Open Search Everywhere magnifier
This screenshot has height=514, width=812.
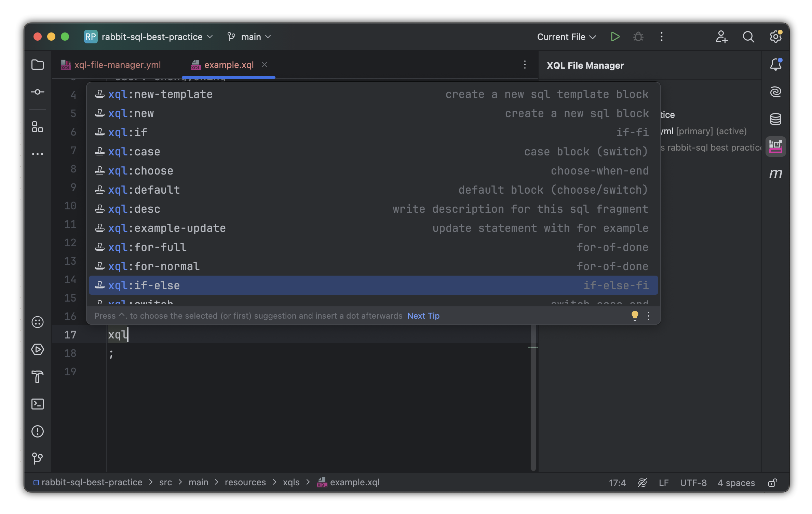click(748, 37)
